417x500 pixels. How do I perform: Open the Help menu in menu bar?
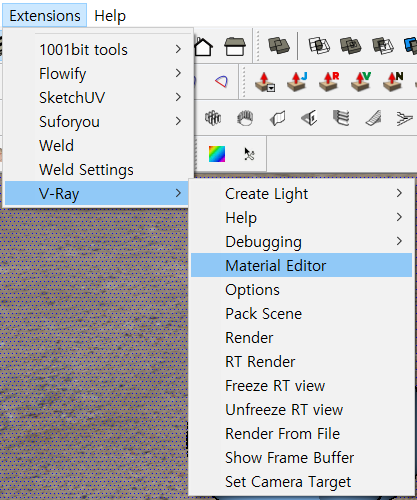110,16
